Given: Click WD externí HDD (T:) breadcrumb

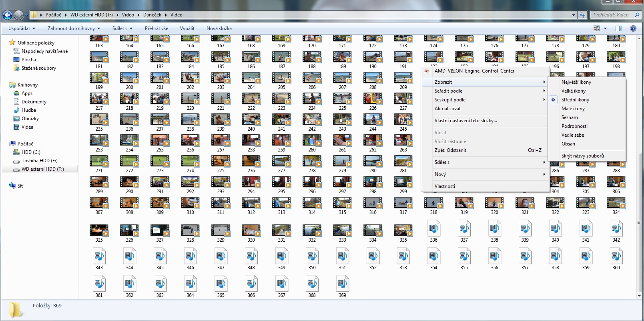Looking at the screenshot, I should tap(92, 15).
